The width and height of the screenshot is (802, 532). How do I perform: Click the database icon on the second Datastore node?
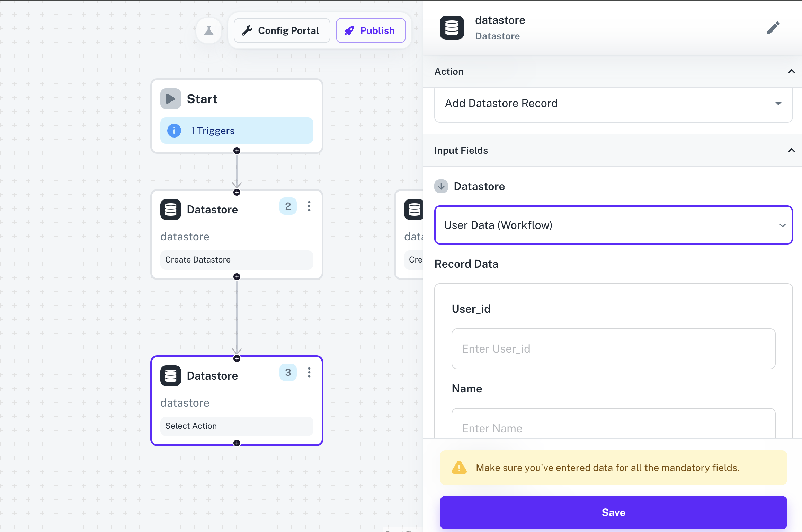(171, 210)
